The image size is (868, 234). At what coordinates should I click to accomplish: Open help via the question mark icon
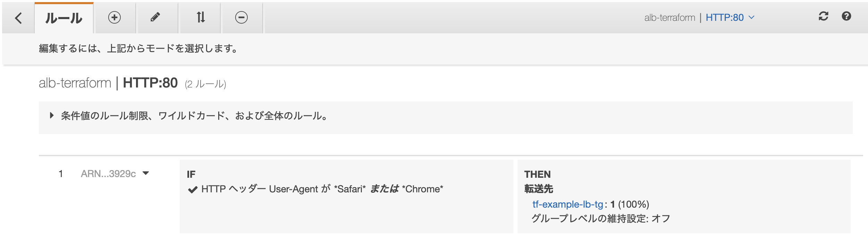point(847,17)
